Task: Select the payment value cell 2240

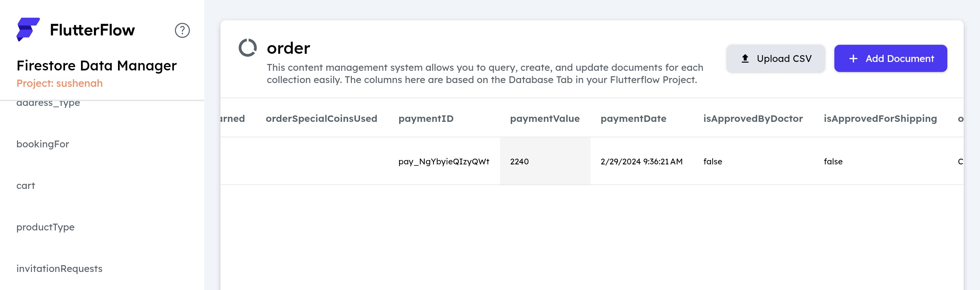Action: (519, 161)
